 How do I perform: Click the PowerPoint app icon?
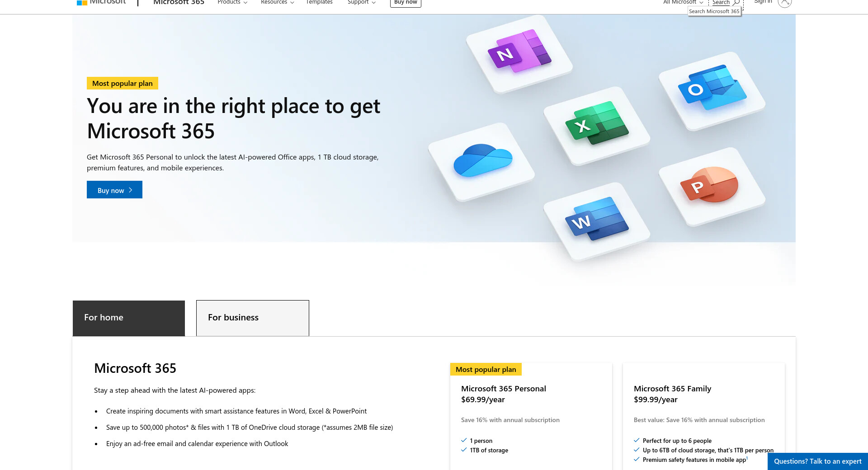pos(709,184)
